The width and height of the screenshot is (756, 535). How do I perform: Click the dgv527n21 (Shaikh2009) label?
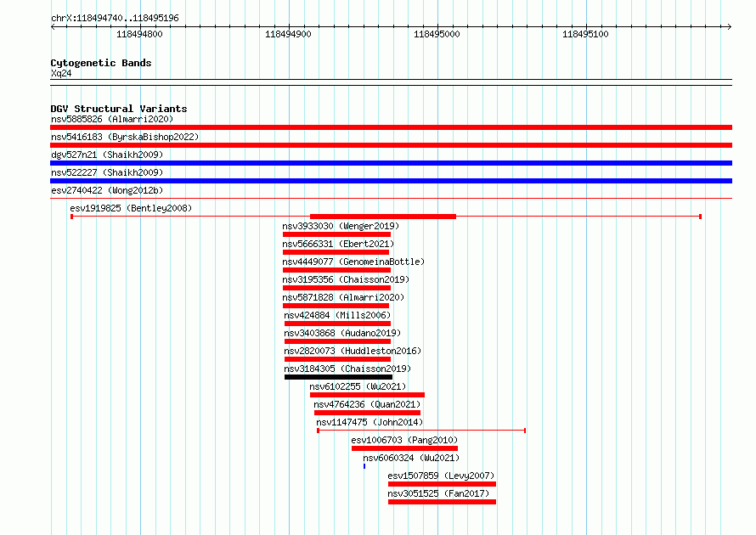click(107, 155)
